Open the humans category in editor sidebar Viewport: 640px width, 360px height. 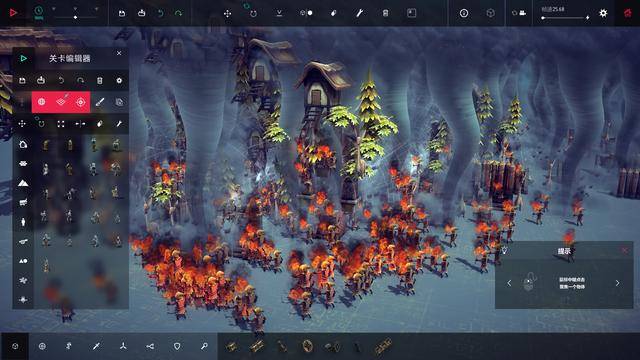click(x=23, y=222)
